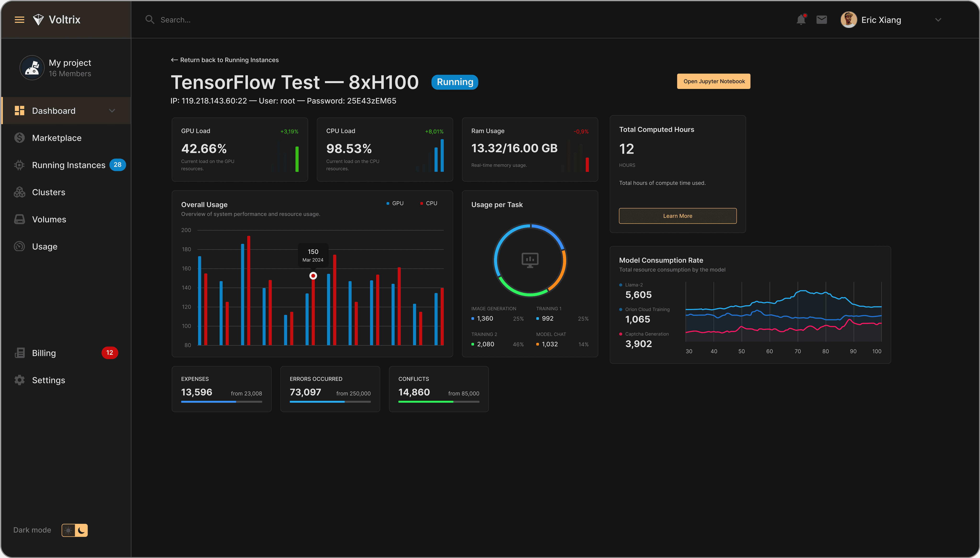Click the Running Instances 28 badge
The image size is (980, 558).
click(x=118, y=165)
